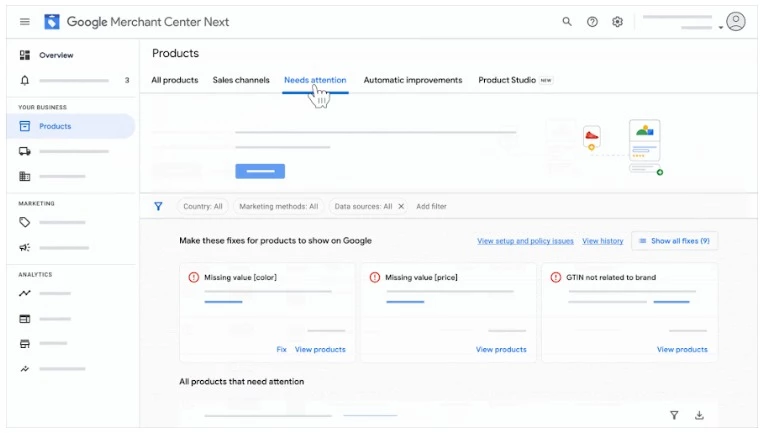
Task: Open the Automatic improvements tab
Action: pyautogui.click(x=413, y=80)
